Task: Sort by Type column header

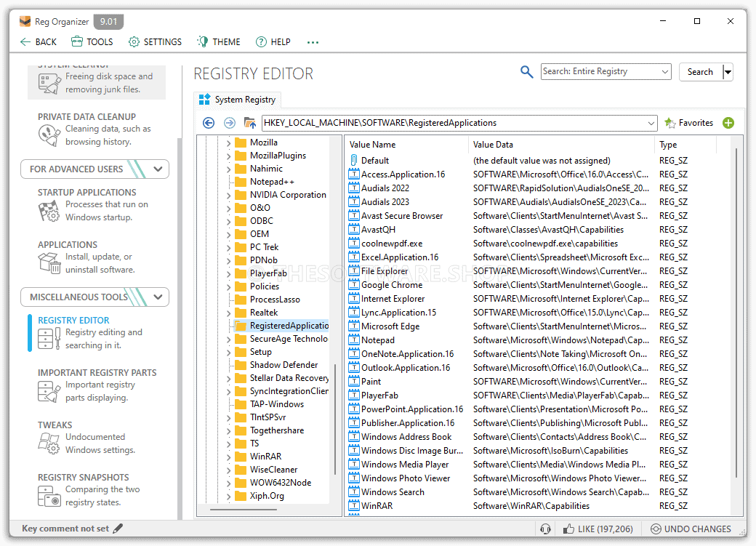Action: 685,144
